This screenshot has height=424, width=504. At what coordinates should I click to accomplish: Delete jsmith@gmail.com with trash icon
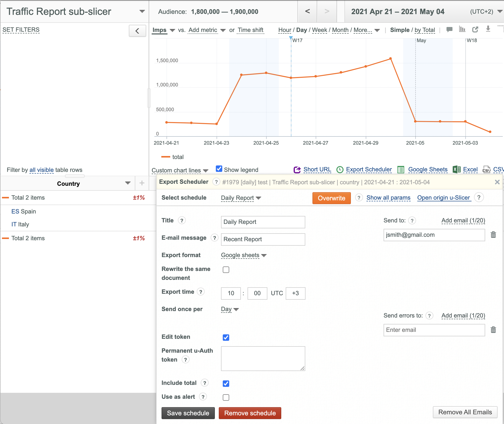coord(493,235)
